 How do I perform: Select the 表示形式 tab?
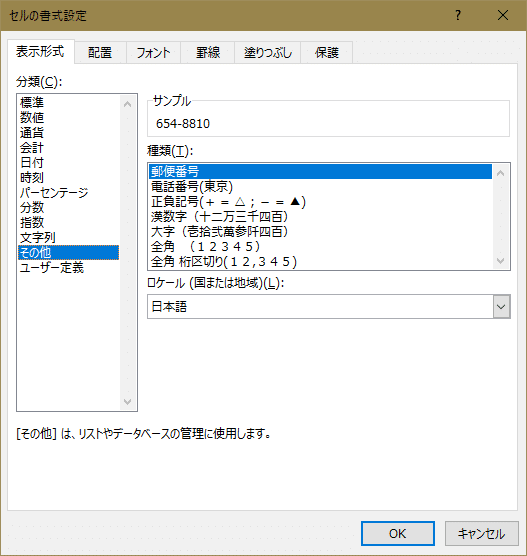point(40,52)
